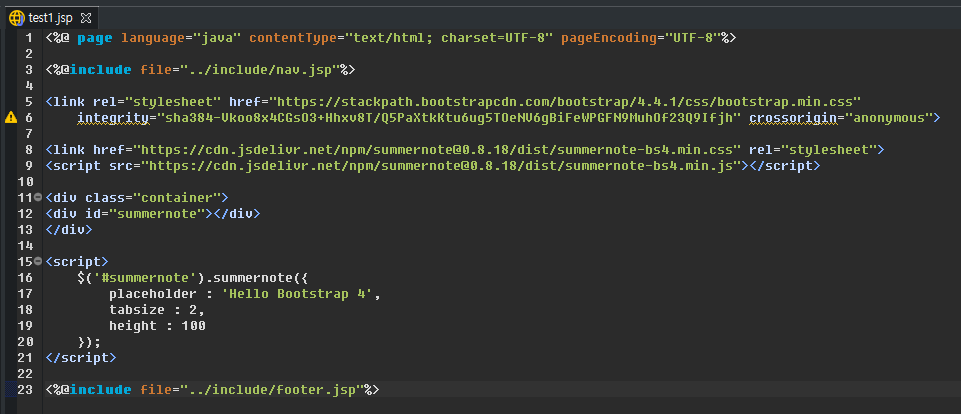Click the height : 100 line

(x=157, y=326)
